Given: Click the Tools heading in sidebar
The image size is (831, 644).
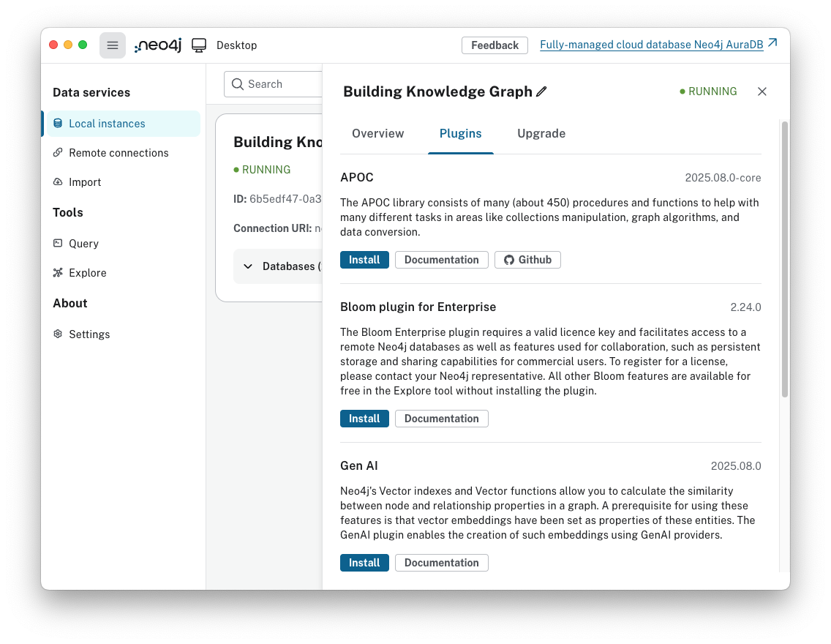Looking at the screenshot, I should pyautogui.click(x=68, y=212).
